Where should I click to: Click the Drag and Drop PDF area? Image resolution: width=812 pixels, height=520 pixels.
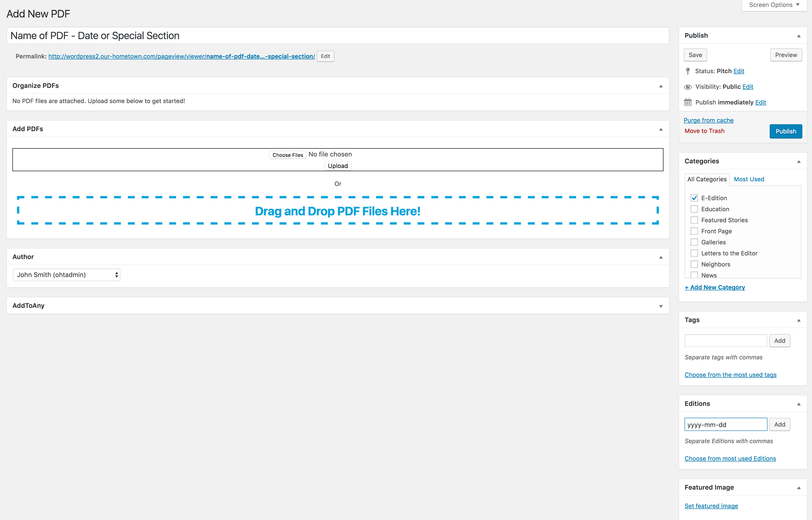tap(338, 210)
